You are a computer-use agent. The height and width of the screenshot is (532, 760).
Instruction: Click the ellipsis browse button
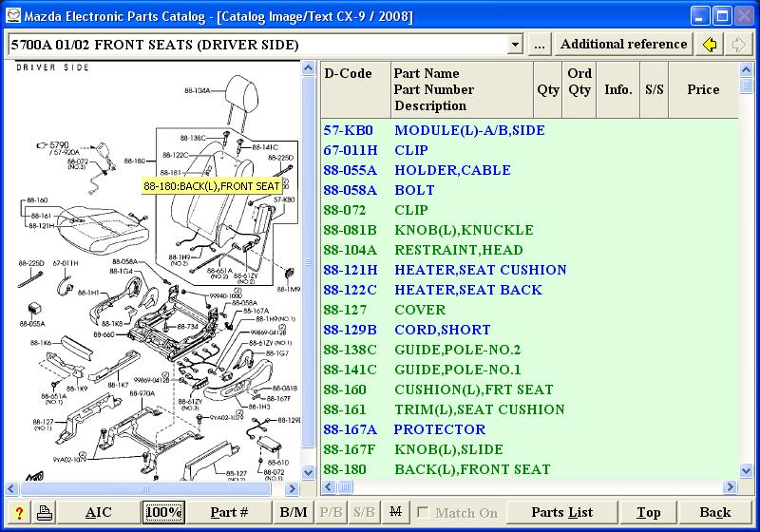pos(540,45)
